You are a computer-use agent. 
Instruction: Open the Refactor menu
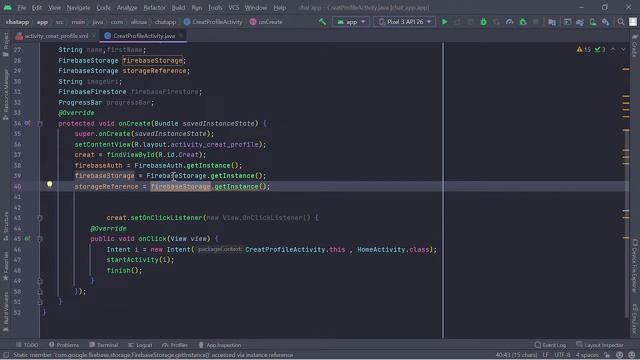point(154,8)
